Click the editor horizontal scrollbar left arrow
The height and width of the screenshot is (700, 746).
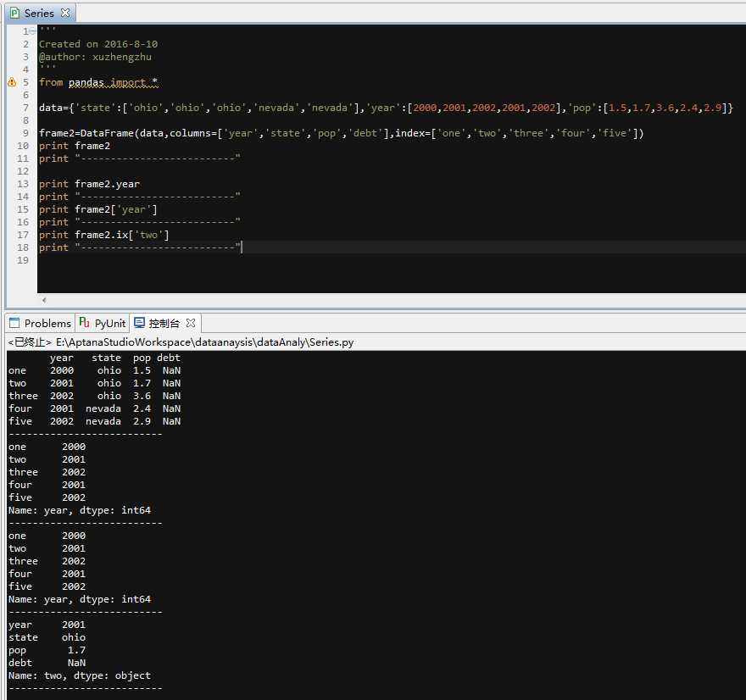click(x=44, y=300)
